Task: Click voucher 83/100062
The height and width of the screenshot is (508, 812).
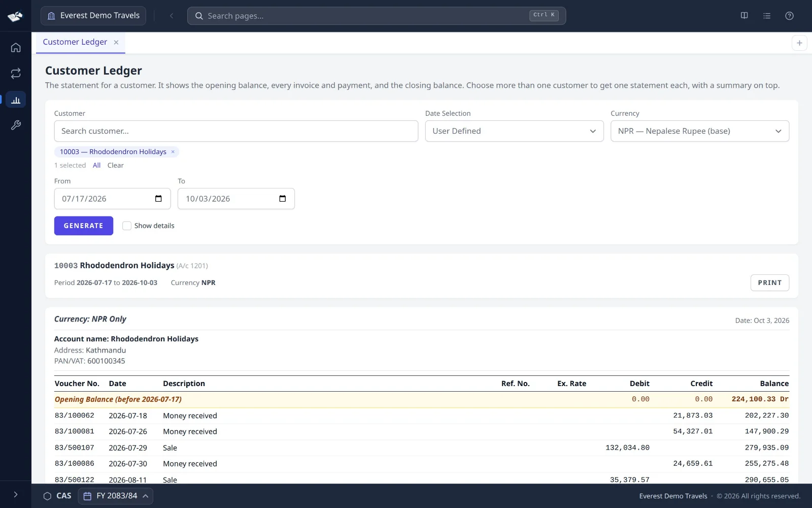Action: coord(75,416)
